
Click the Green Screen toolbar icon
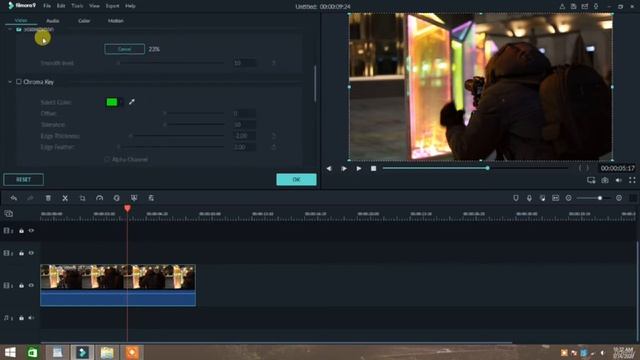(x=134, y=198)
